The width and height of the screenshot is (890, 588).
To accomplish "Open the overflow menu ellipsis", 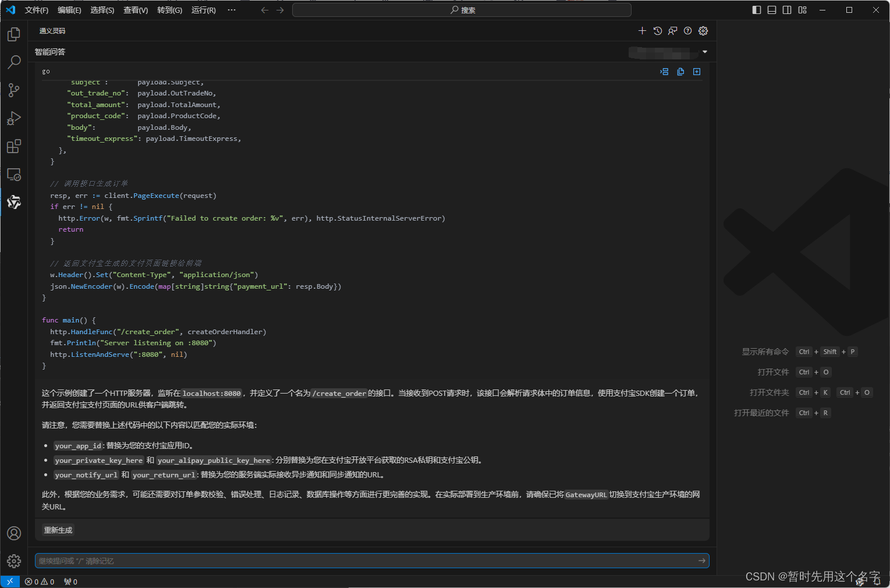I will (232, 10).
